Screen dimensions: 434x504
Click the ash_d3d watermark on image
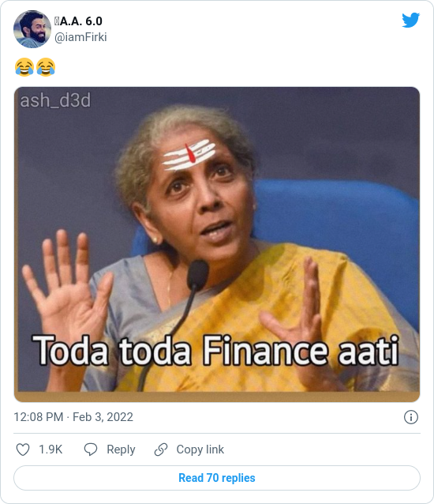[55, 100]
